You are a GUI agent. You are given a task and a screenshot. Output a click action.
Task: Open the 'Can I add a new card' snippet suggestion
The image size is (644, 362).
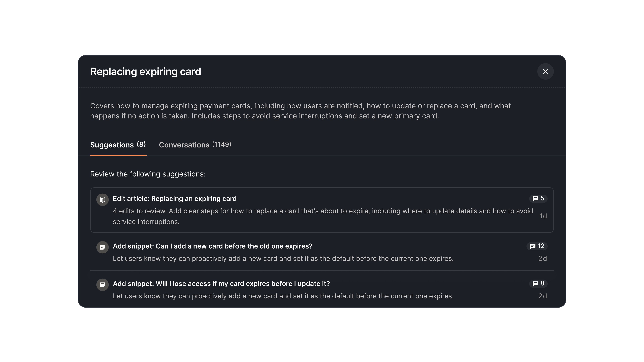212,246
